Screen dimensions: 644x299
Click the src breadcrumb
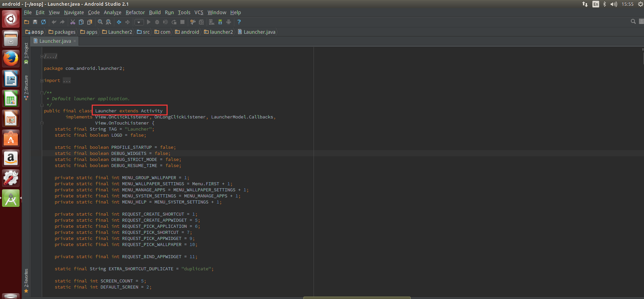pos(143,32)
